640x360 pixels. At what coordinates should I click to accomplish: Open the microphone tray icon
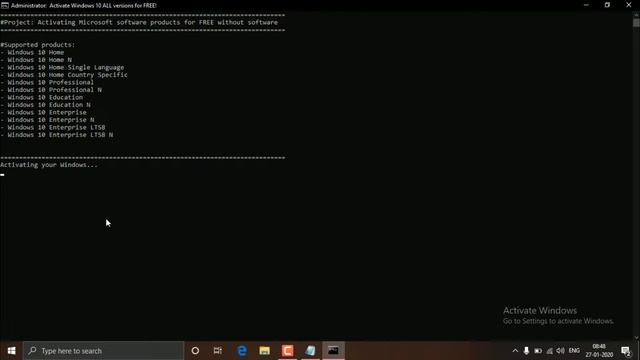pos(526,351)
